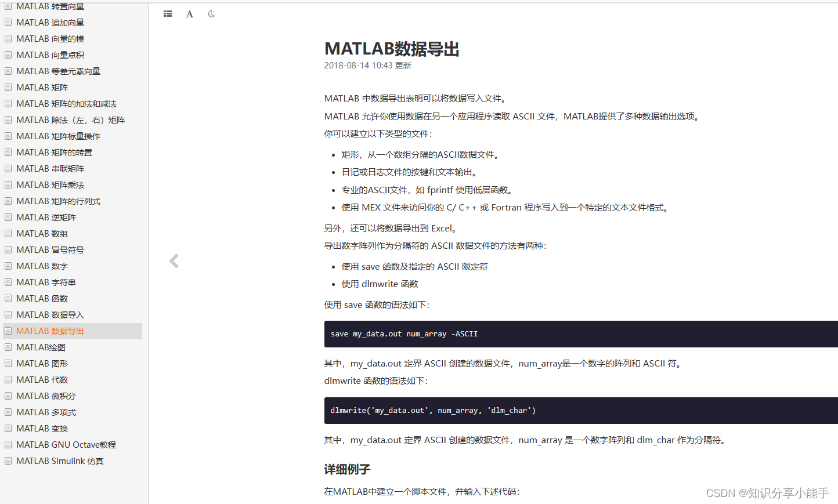Open the font settings 'A' icon

pyautogui.click(x=190, y=14)
